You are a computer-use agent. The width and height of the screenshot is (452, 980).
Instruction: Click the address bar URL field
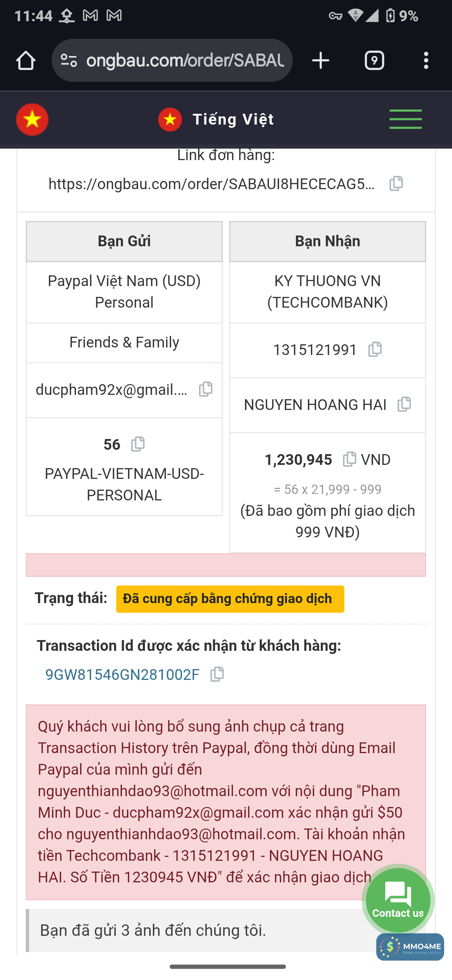click(185, 61)
